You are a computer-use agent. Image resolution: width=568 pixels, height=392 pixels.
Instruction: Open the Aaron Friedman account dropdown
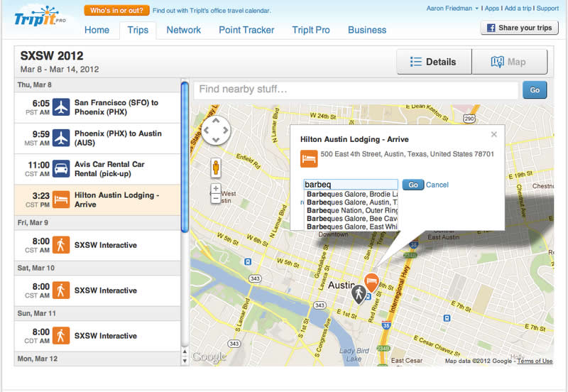[452, 8]
